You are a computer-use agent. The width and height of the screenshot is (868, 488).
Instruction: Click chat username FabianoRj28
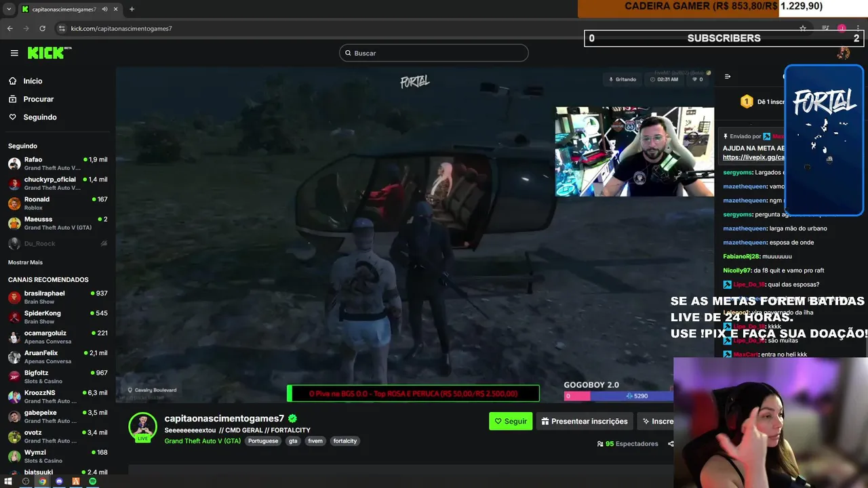(741, 256)
